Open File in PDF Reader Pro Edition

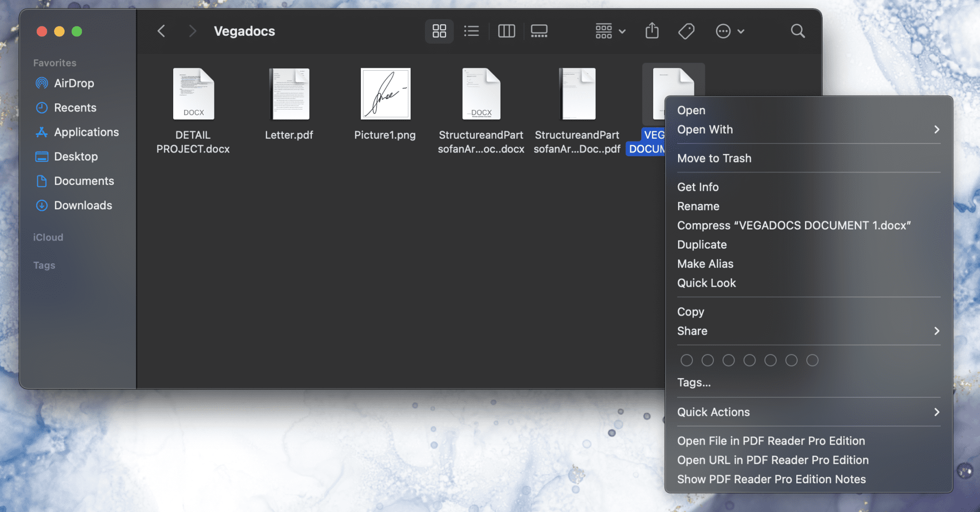(770, 440)
